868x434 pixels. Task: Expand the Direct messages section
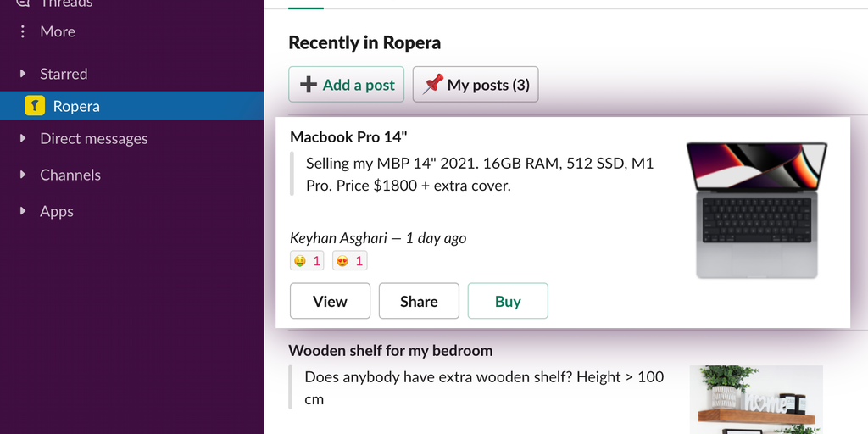pyautogui.click(x=23, y=138)
